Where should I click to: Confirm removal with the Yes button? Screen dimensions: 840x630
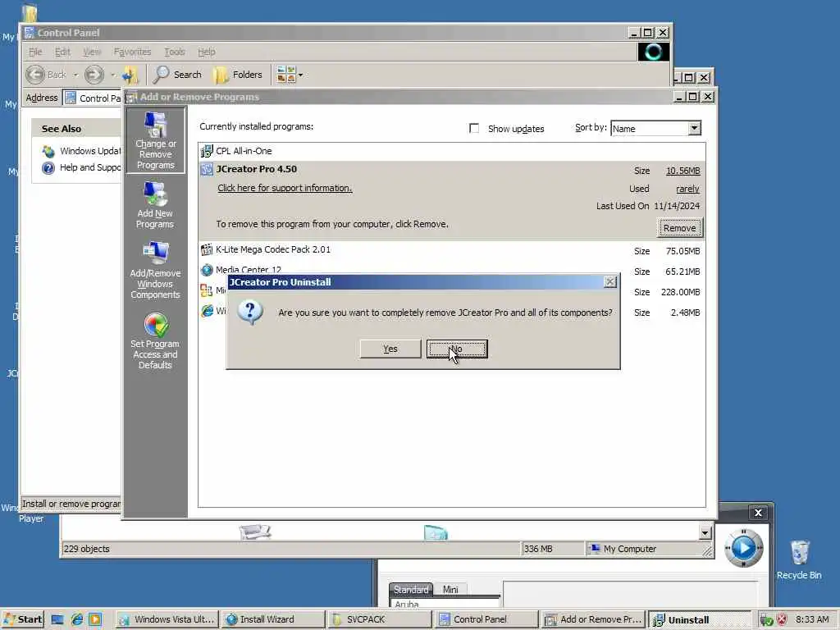click(x=390, y=349)
